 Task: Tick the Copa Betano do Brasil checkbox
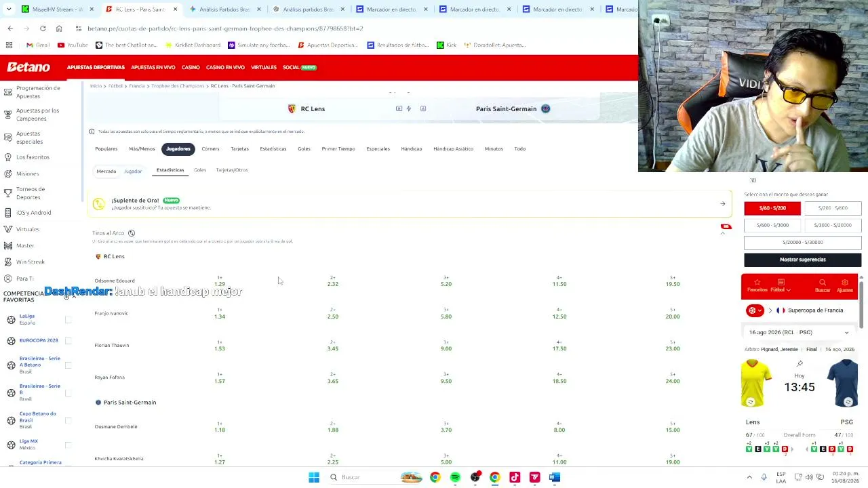68,420
